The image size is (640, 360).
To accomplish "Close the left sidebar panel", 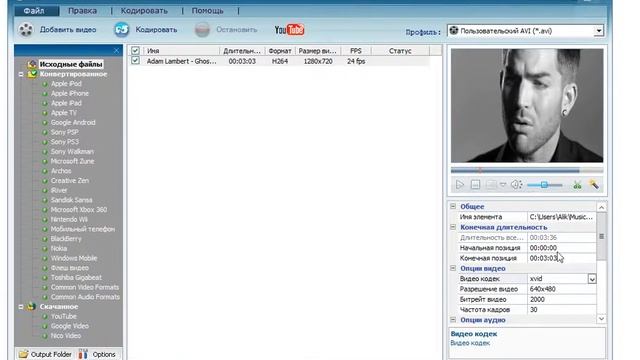I will tap(116, 50).
